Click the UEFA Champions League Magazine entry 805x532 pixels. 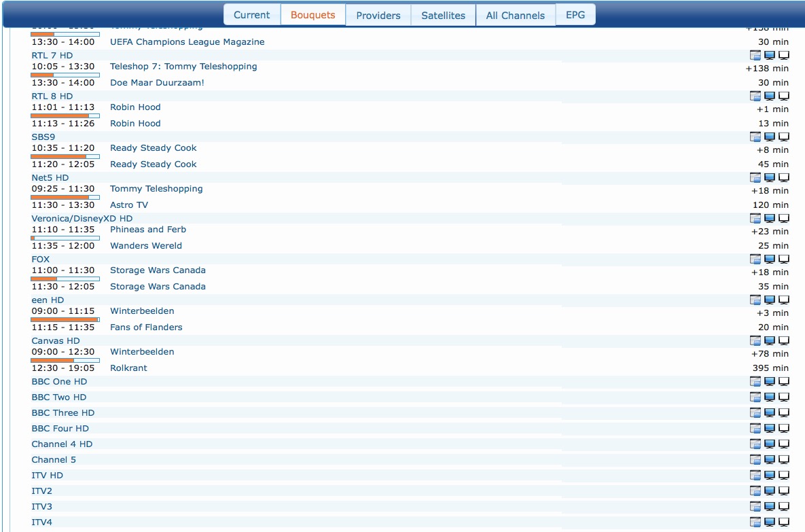187,41
